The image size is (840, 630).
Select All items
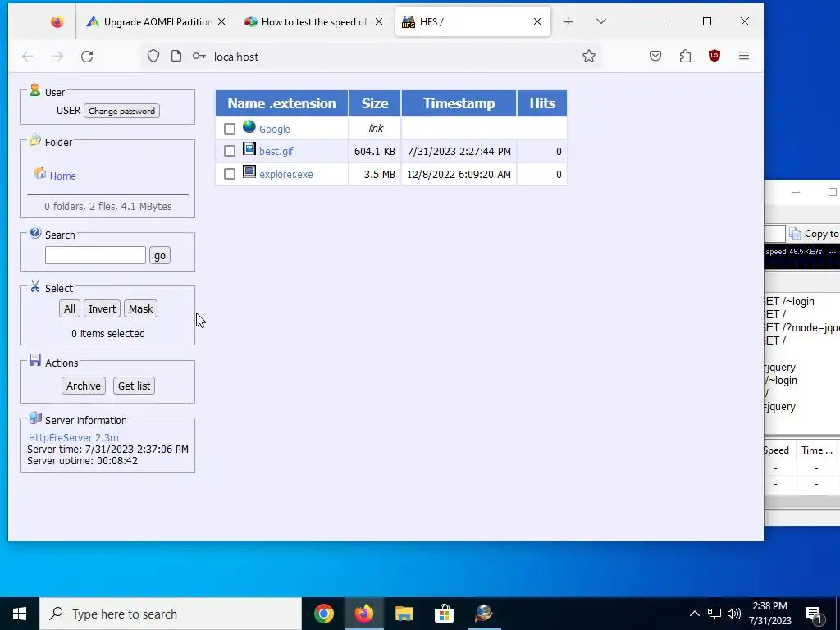(x=70, y=308)
